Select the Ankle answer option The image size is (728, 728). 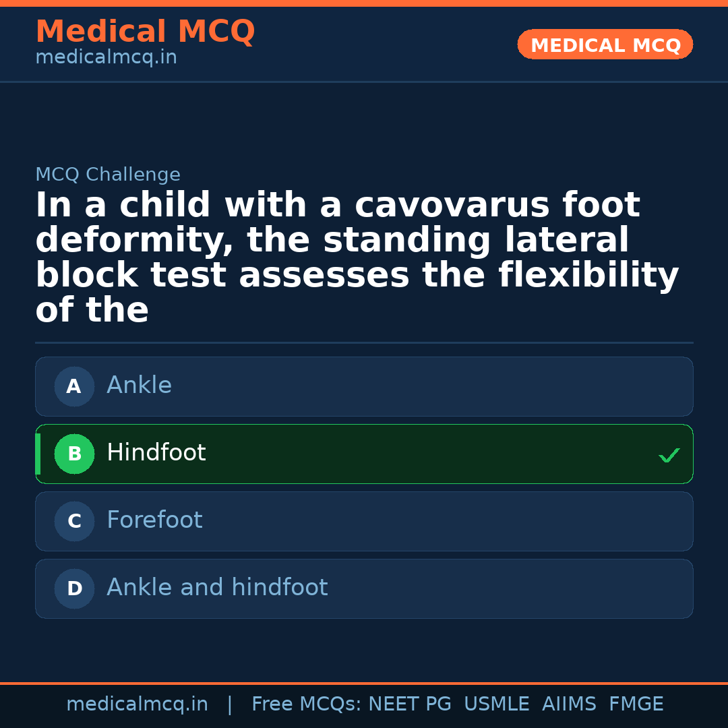[x=364, y=387]
